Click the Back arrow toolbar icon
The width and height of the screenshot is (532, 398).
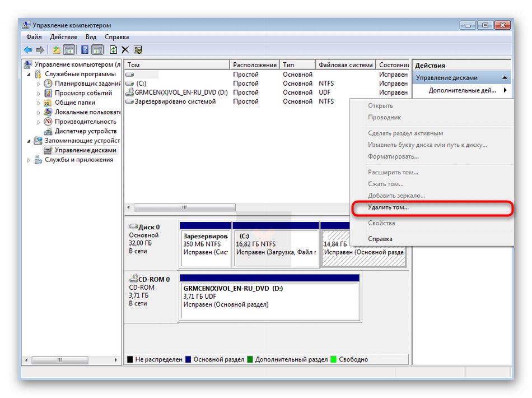28,50
